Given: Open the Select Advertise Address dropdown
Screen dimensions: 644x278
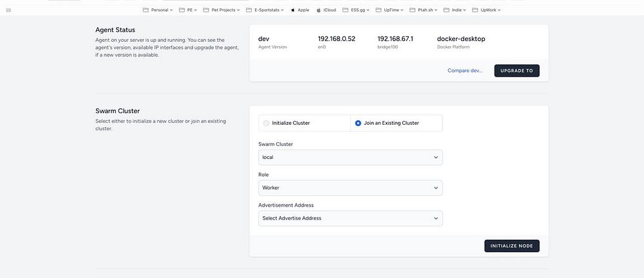Looking at the screenshot, I should 350,218.
